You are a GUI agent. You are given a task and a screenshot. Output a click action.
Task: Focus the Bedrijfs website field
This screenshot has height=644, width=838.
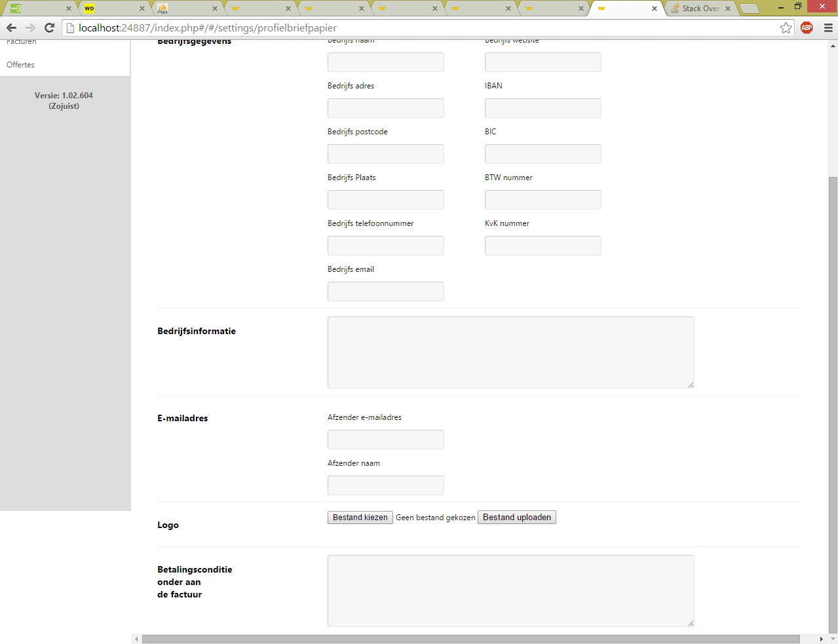[543, 62]
